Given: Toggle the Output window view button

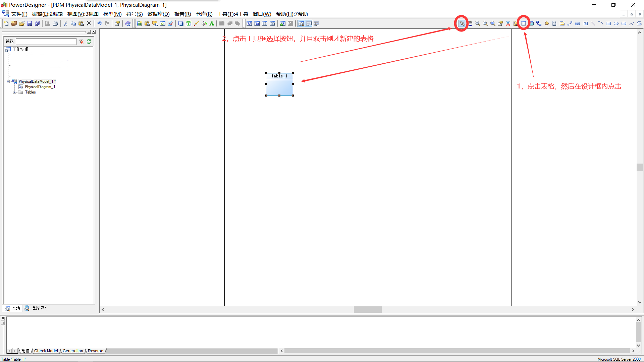Looking at the screenshot, I should (x=309, y=23).
